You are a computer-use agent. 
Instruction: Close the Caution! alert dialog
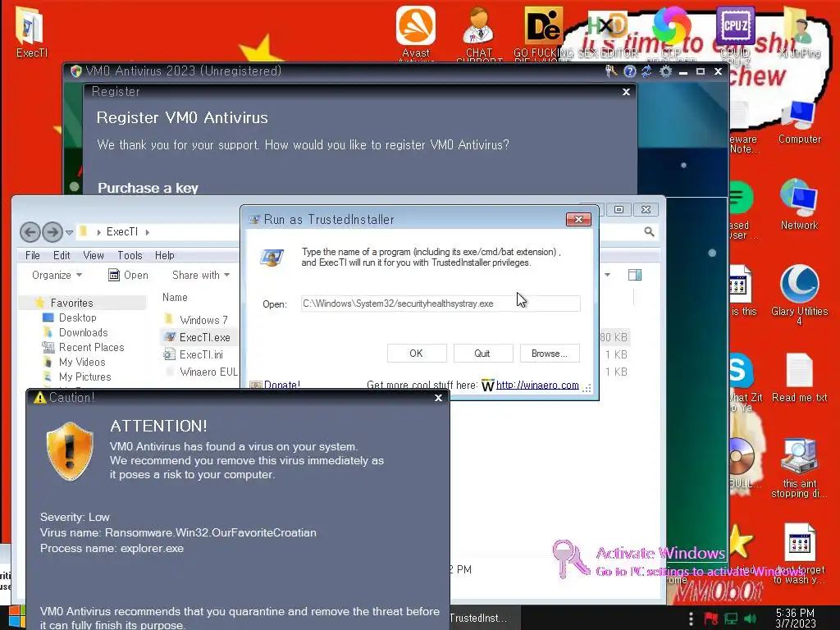438,398
